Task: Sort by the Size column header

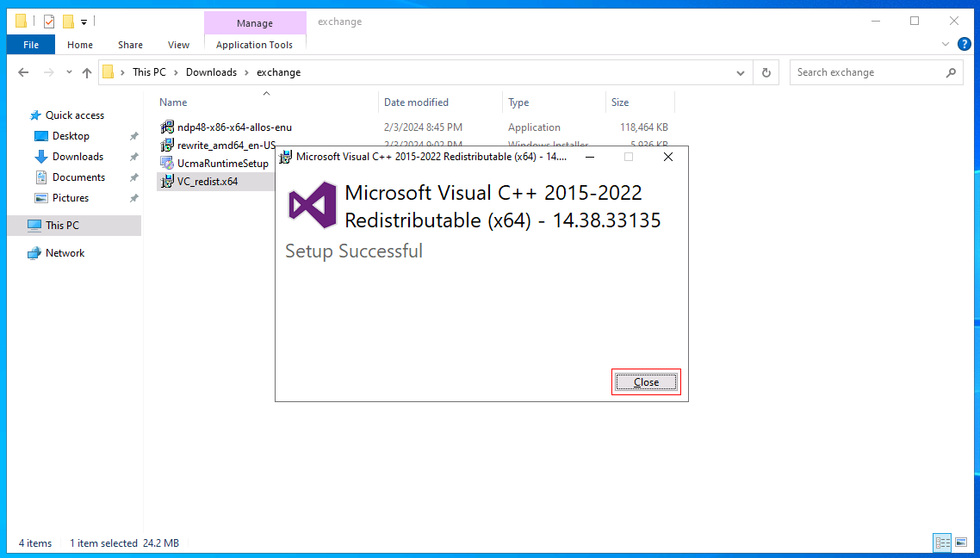Action: [x=620, y=102]
